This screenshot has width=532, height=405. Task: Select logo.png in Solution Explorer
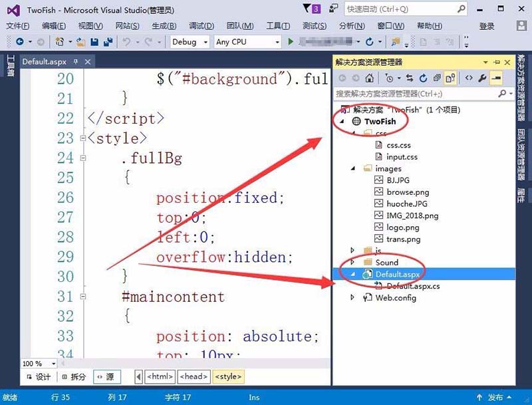coord(403,227)
